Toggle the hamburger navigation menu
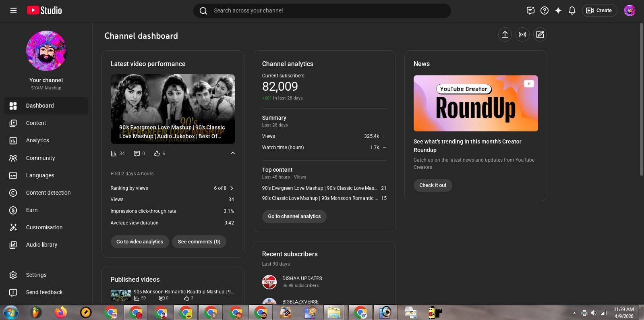Image resolution: width=644 pixels, height=320 pixels. (x=13, y=10)
